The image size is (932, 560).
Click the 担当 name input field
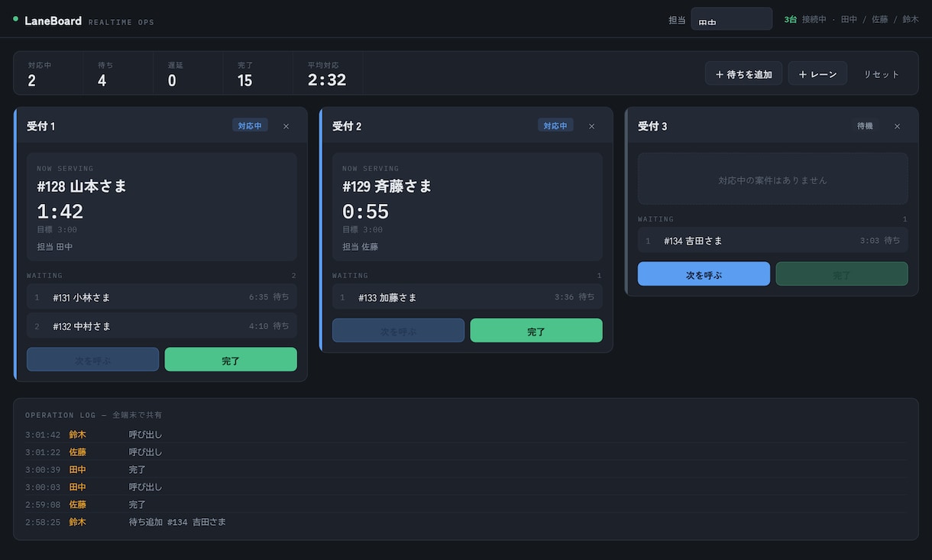pos(731,19)
